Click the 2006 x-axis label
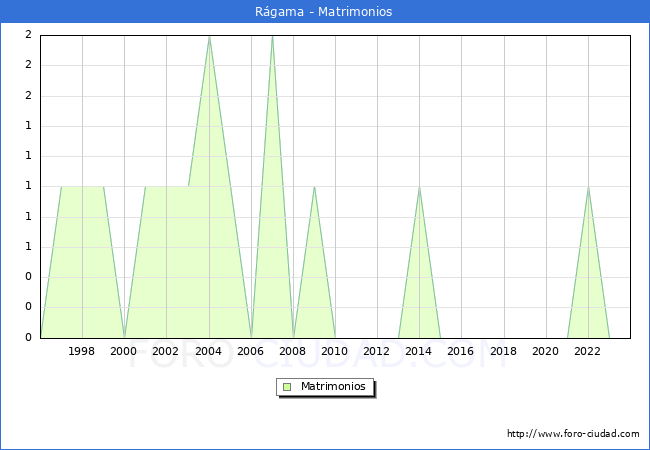The height and width of the screenshot is (450, 650). pyautogui.click(x=250, y=351)
